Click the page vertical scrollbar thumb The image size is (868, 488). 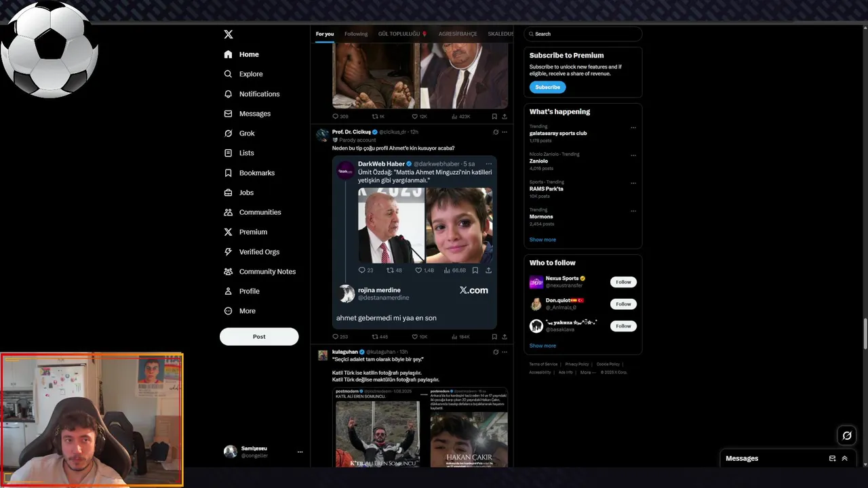(865, 333)
